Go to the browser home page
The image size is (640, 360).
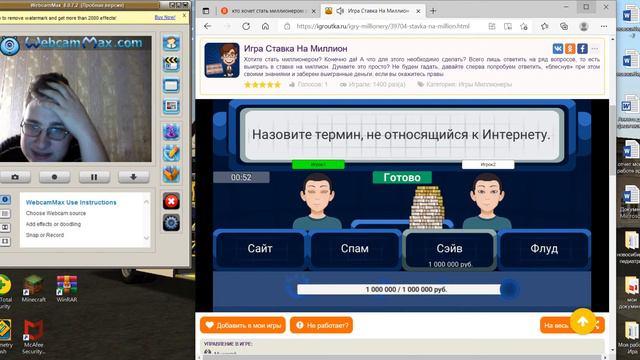(265, 26)
